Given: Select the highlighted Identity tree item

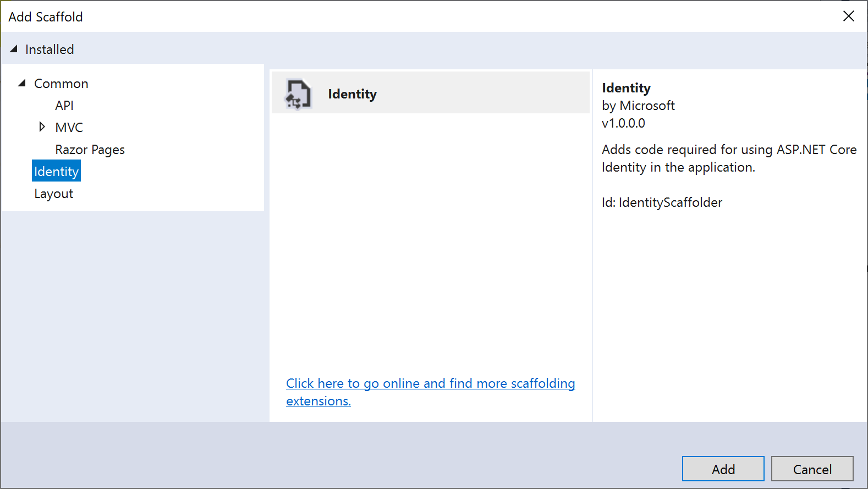Looking at the screenshot, I should (x=56, y=171).
